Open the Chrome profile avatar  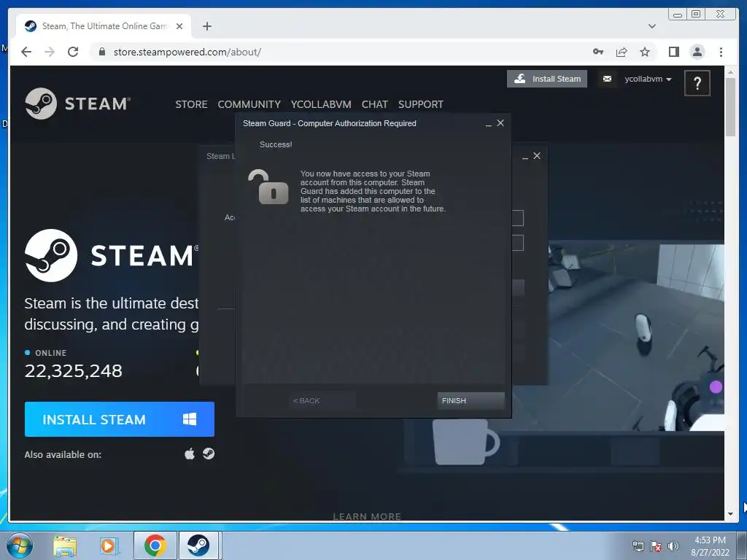tap(697, 52)
